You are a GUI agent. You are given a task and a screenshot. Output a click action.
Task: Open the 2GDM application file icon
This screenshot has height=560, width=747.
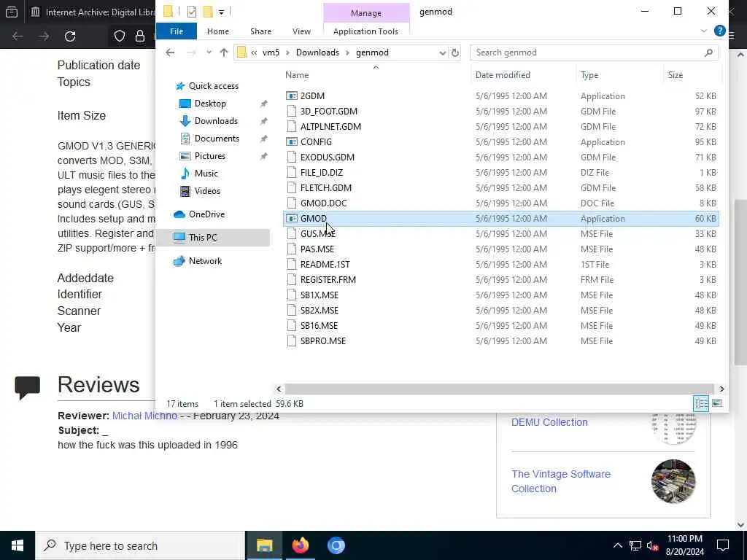(x=292, y=96)
